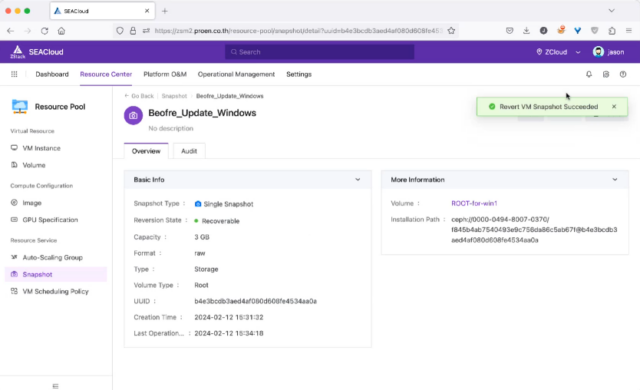Open the VM Instance sidebar item
640x390 pixels.
56,148
